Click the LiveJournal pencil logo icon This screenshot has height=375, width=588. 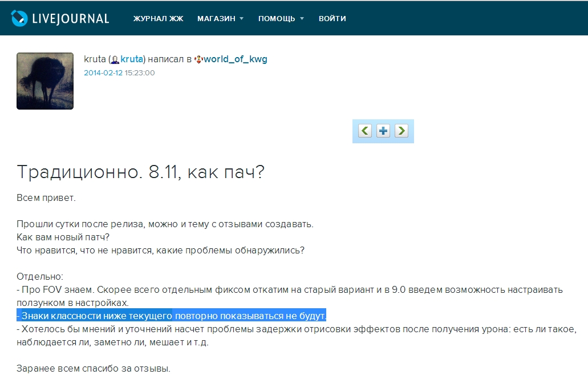pos(19,18)
